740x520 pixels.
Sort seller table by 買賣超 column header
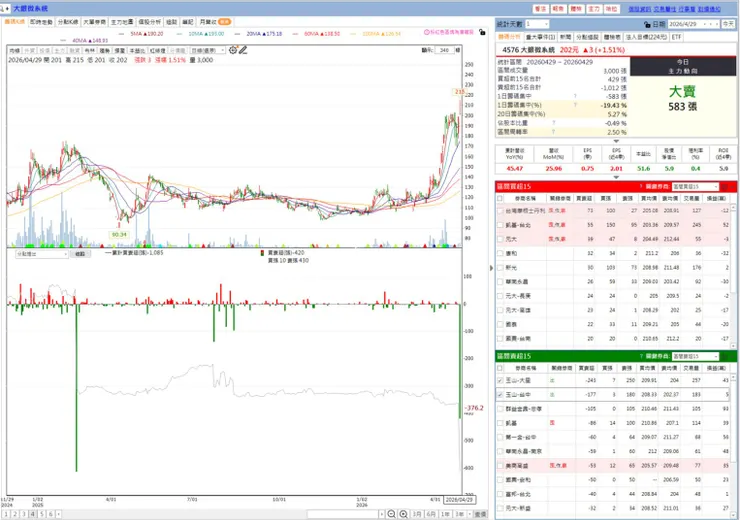[x=586, y=368]
